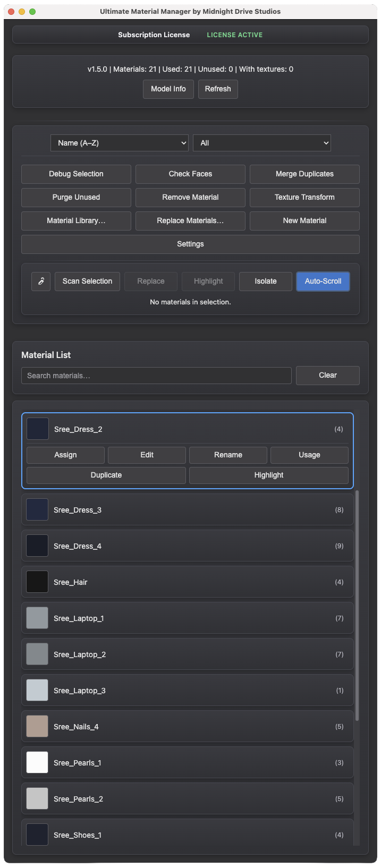Open the Name (A–Z) sort dropdown
The height and width of the screenshot is (868, 381).
click(119, 142)
